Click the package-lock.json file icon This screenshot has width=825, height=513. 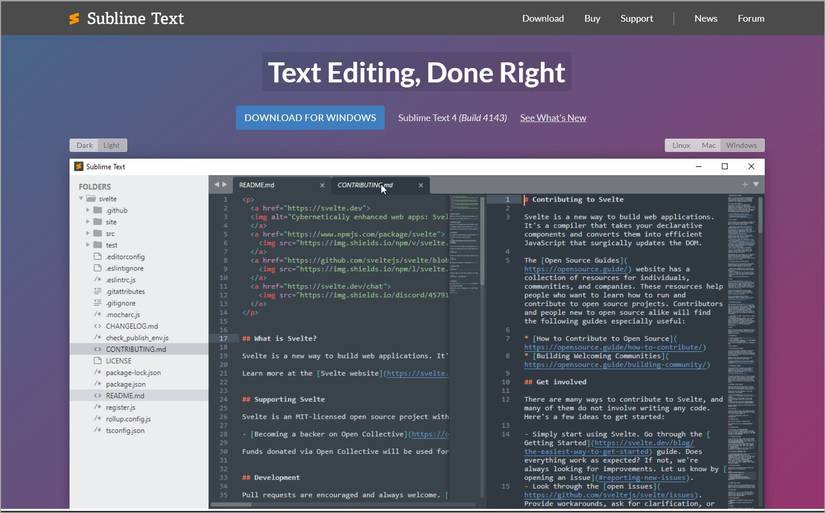tap(97, 372)
